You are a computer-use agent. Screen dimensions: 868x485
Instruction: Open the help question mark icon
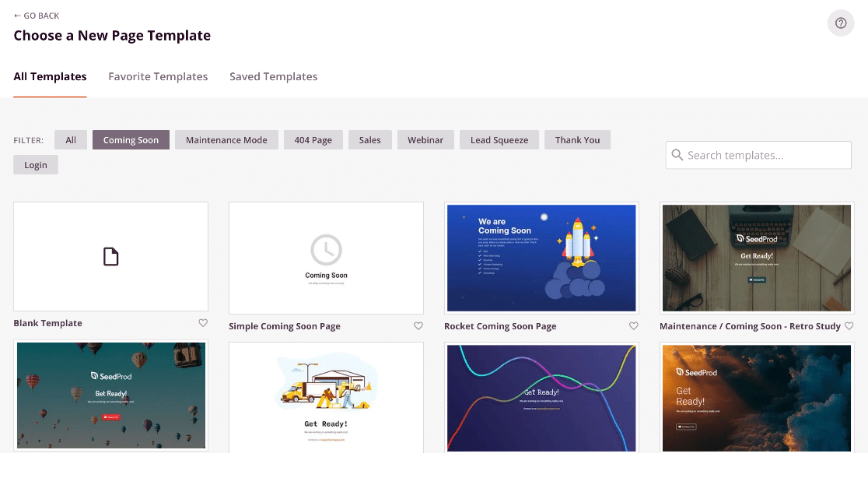[x=841, y=23]
